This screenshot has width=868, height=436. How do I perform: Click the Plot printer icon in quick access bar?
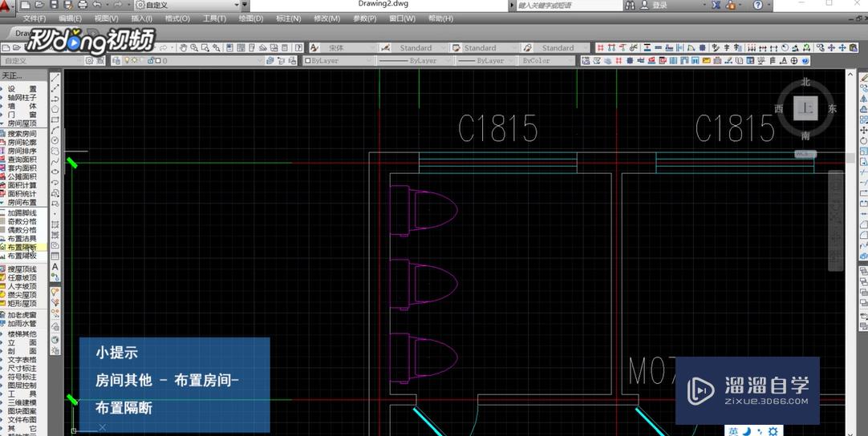pyautogui.click(x=83, y=5)
